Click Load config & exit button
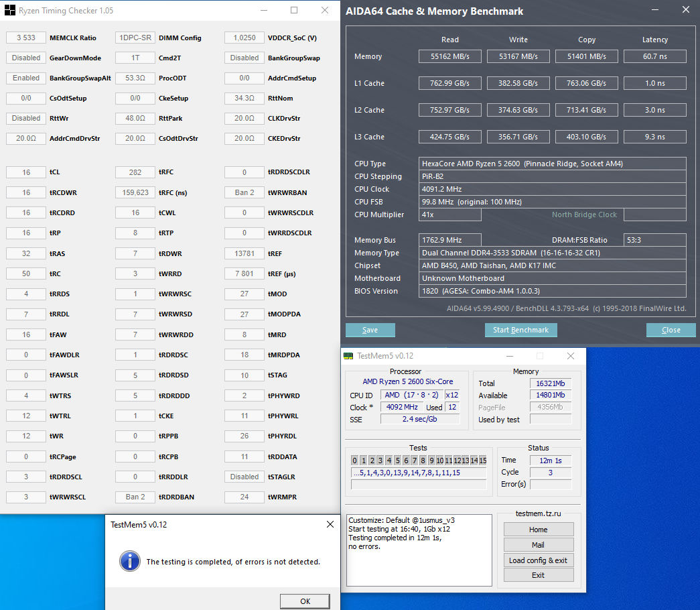Screen dimensions: 700x610 [539, 560]
